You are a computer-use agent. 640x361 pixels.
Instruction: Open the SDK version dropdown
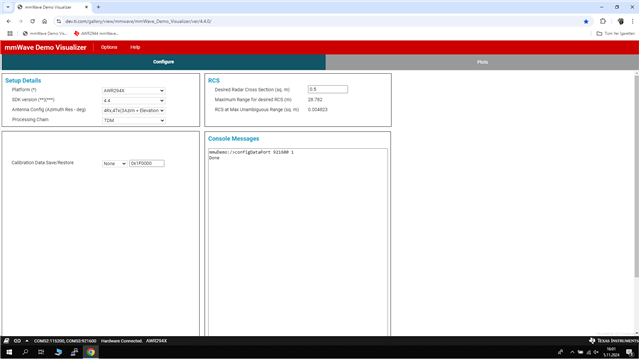[x=133, y=100]
